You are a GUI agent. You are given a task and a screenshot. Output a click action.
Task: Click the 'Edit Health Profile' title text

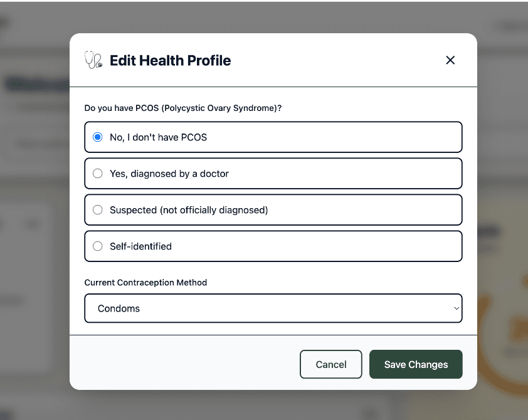pos(170,61)
